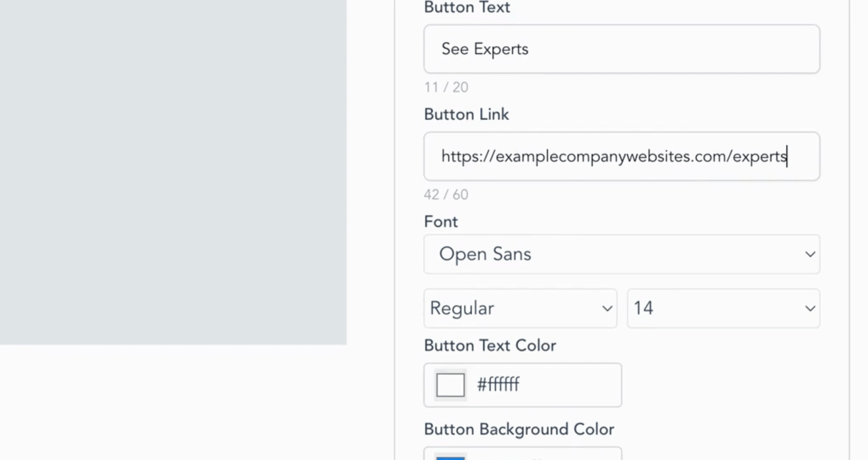This screenshot has width=868, height=460.
Task: Click the white Button Text Color swatch
Action: pos(450,385)
